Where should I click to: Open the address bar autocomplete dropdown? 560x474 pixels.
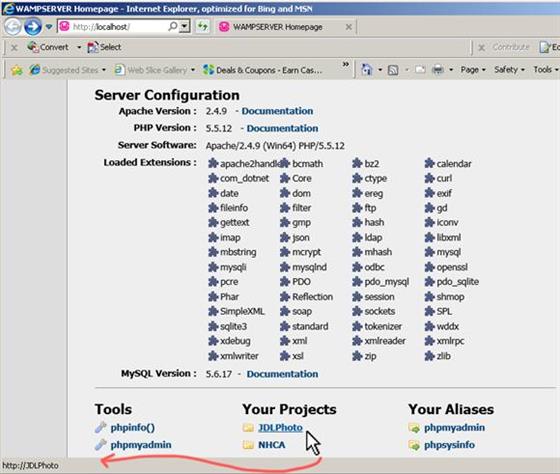pos(184,26)
